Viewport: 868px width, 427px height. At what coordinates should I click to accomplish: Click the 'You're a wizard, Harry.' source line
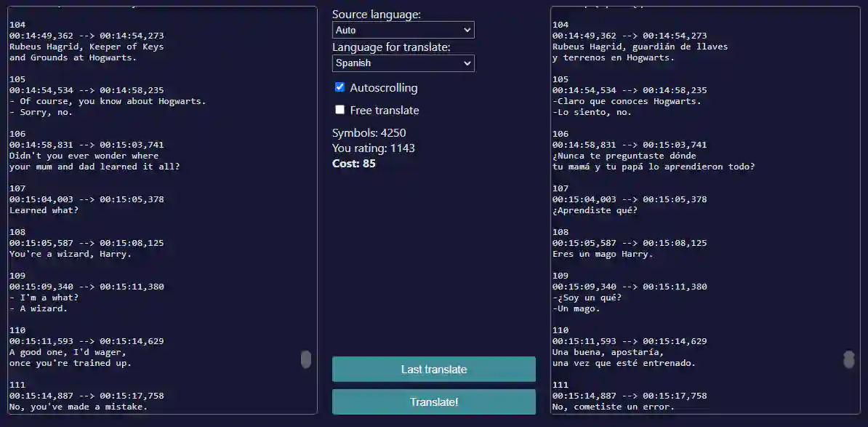click(71, 254)
